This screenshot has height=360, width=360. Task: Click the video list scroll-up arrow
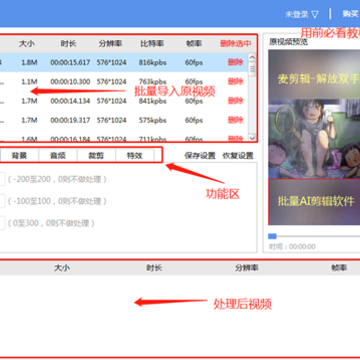coord(252,58)
